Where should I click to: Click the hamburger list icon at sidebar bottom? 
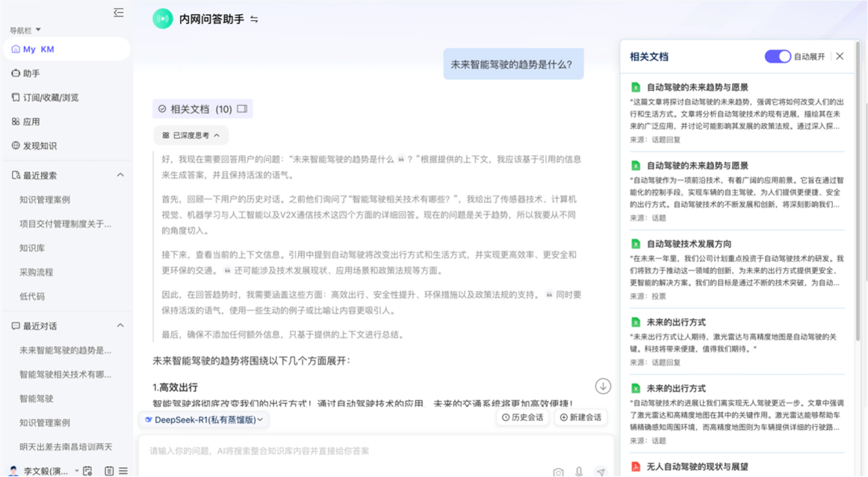click(123, 471)
